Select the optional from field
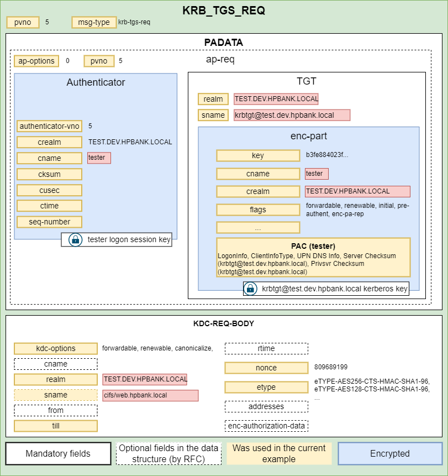 (x=56, y=410)
